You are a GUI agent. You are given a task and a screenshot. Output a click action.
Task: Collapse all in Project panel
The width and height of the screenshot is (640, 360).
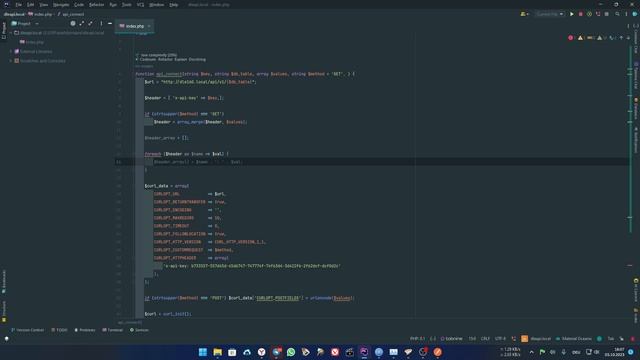coord(90,24)
